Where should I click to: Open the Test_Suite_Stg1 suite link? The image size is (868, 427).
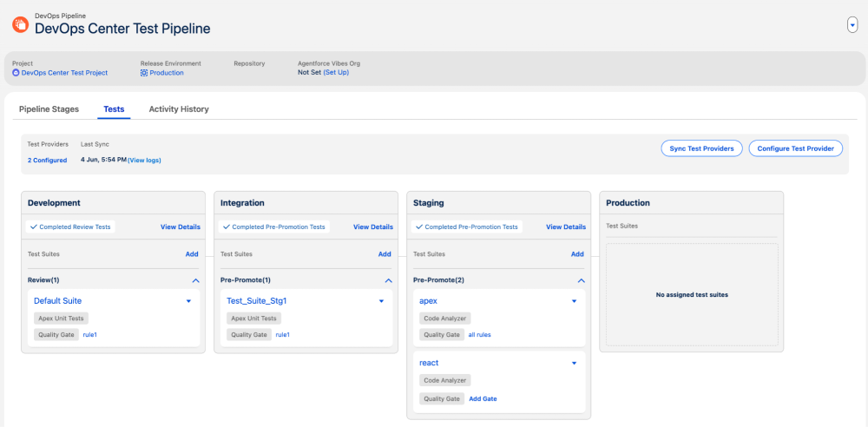click(256, 301)
